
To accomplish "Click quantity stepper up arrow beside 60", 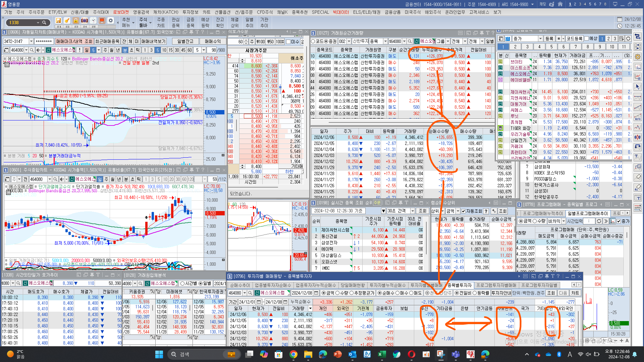I will point(246,41).
